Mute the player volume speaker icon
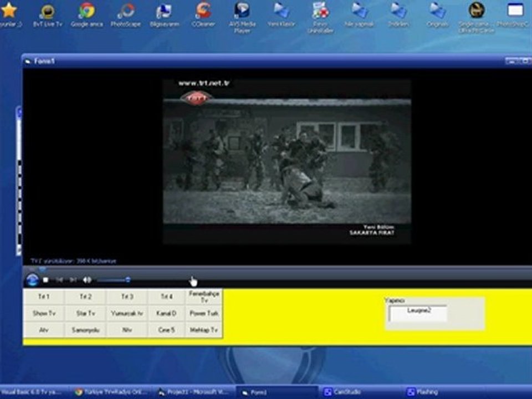532x399 pixels. (87, 280)
